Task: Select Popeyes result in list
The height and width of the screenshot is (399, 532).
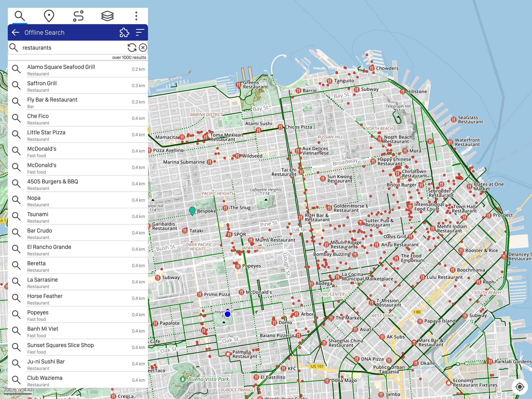Action: (78, 315)
